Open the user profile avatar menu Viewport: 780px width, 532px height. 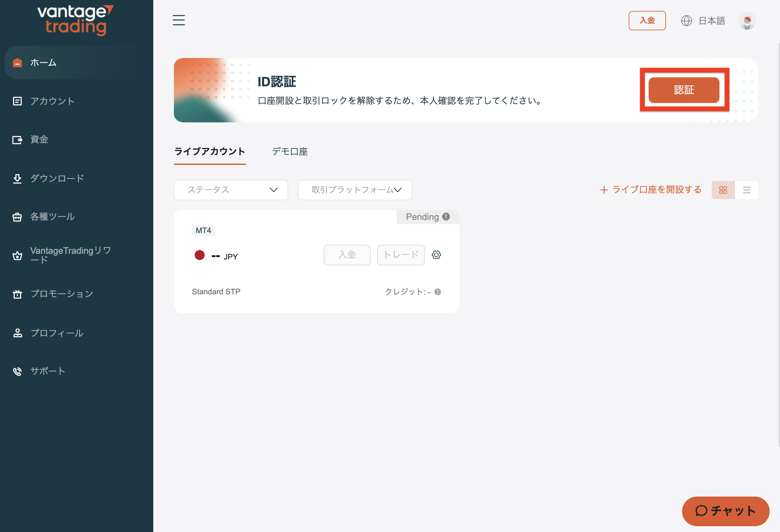(747, 21)
